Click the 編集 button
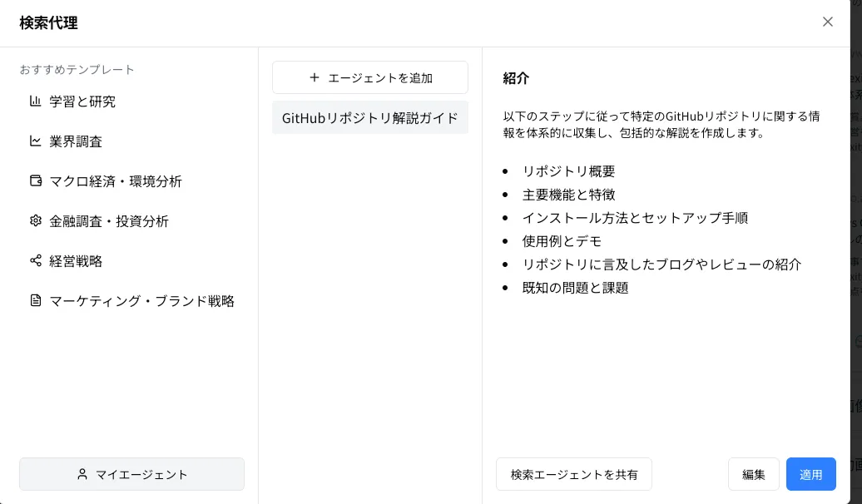Viewport: 862px width, 504px height. 753,474
